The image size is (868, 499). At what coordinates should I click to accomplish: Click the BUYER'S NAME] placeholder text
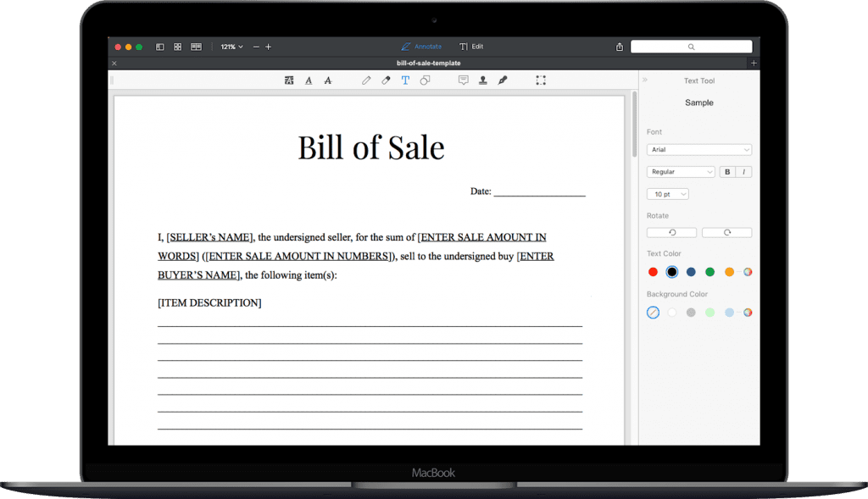198,275
